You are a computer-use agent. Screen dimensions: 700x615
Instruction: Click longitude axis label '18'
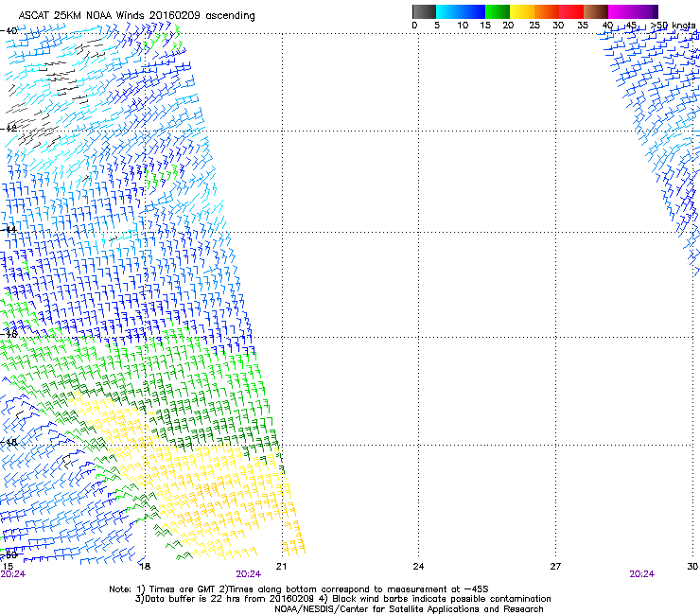145,567
